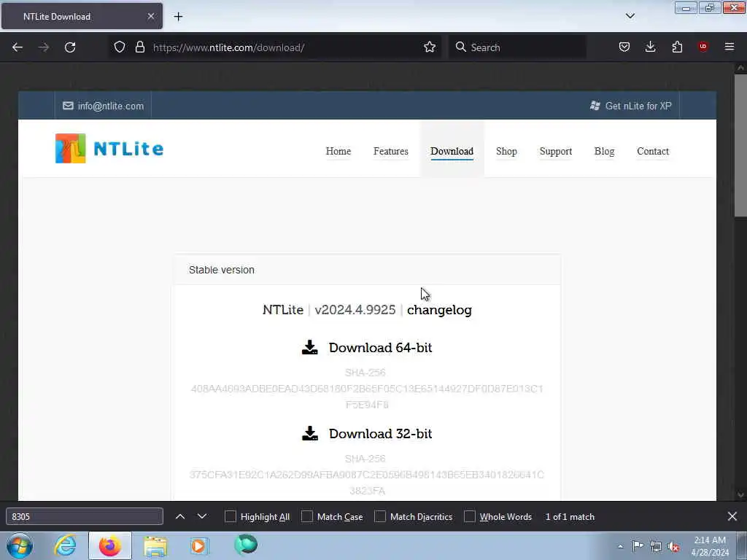Open the Extensions puzzle icon
Image resolution: width=747 pixels, height=560 pixels.
pyautogui.click(x=677, y=47)
